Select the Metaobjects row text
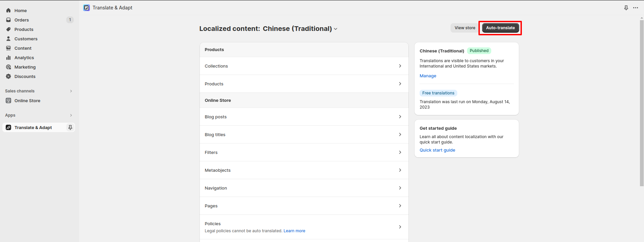This screenshot has width=644, height=242. click(x=218, y=170)
